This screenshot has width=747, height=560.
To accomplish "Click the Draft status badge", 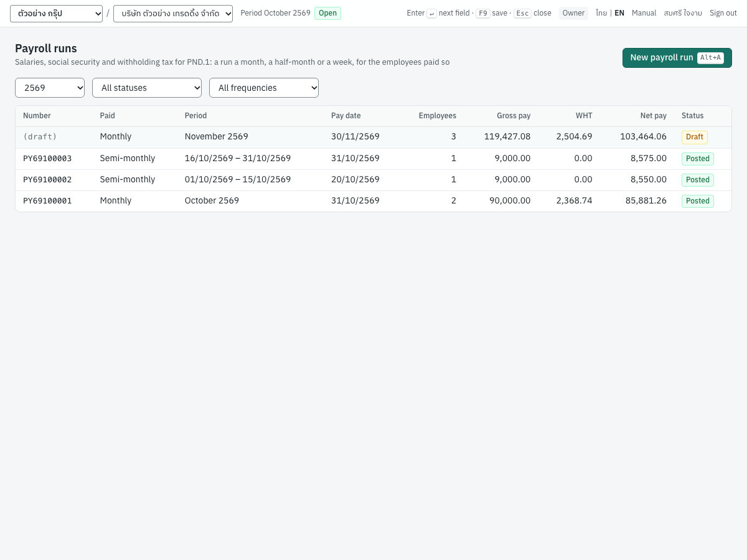I will click(x=695, y=137).
